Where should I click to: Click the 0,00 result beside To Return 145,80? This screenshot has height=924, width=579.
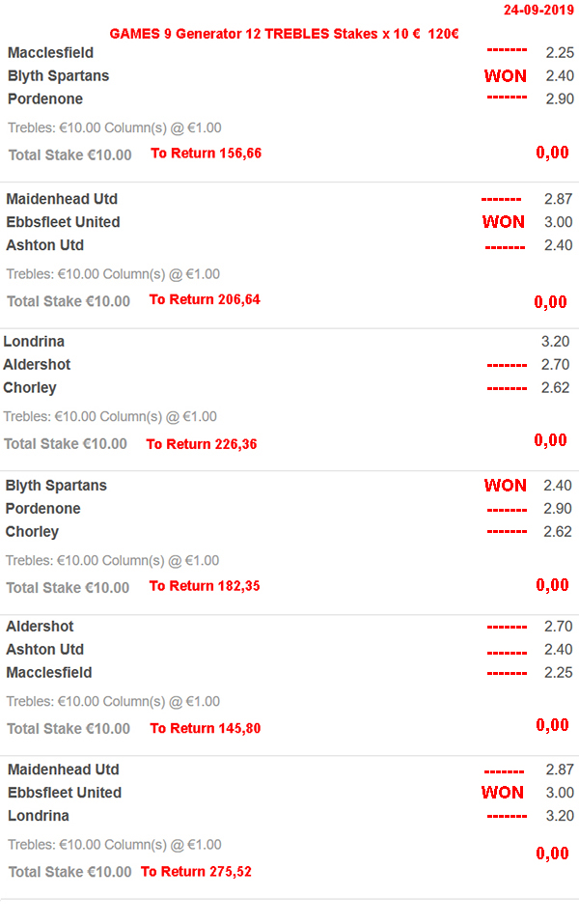pyautogui.click(x=553, y=725)
